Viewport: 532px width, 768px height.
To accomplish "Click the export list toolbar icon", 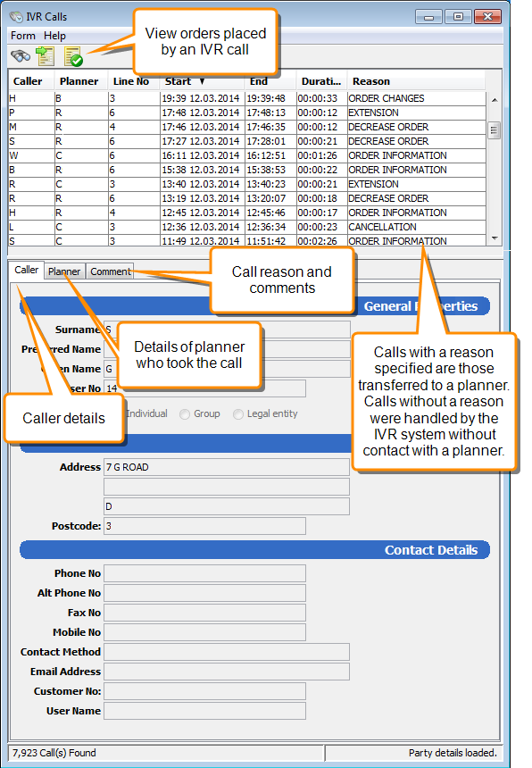I will (45, 56).
